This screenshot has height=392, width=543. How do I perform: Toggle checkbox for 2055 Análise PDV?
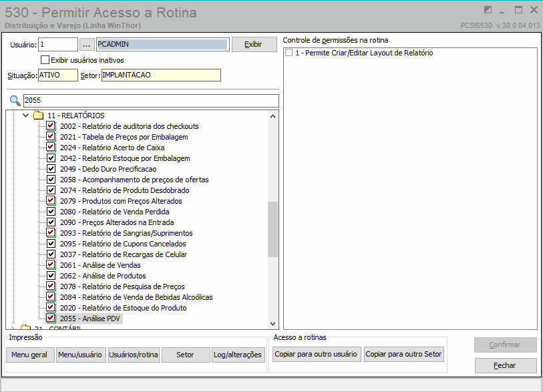pos(51,319)
